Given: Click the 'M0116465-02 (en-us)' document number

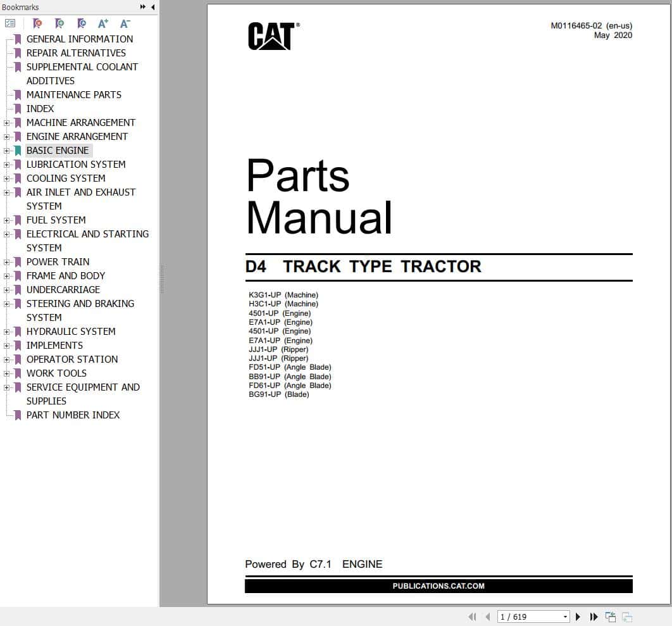Looking at the screenshot, I should coord(592,26).
